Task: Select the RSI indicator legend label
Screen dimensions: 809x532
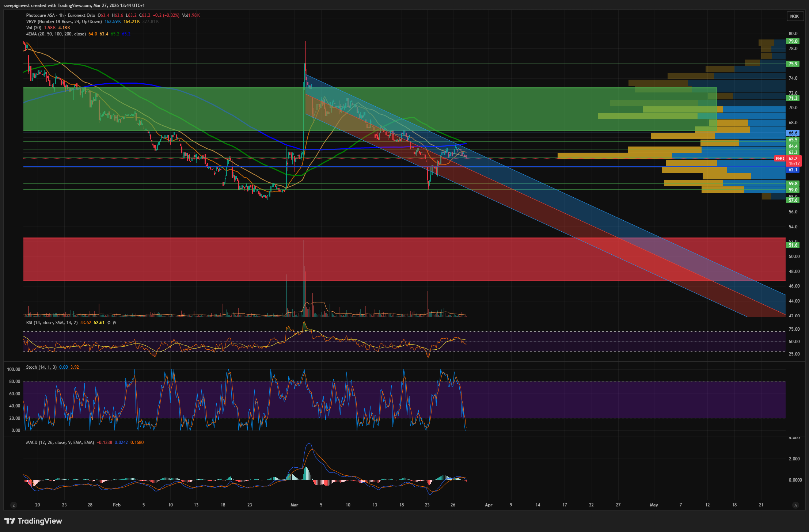Action: 52,323
